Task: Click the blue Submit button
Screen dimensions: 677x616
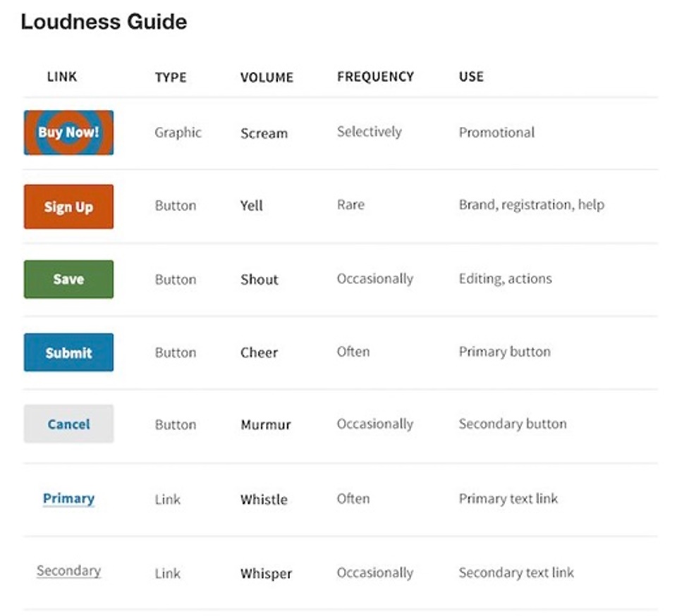Action: click(x=68, y=352)
